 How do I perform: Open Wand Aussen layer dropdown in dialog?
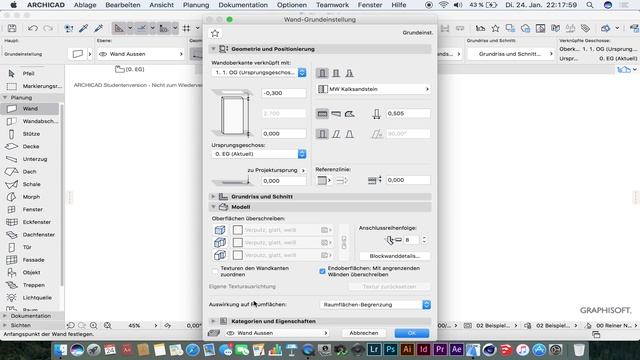coord(277,333)
